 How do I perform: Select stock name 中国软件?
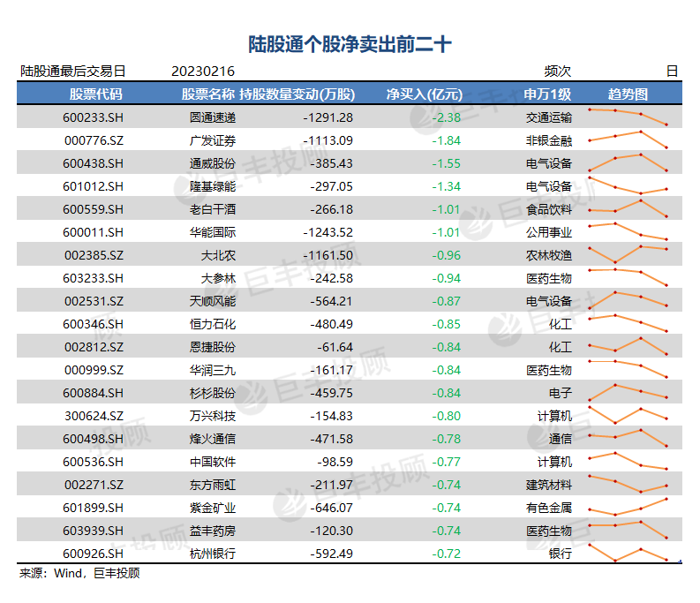213,462
